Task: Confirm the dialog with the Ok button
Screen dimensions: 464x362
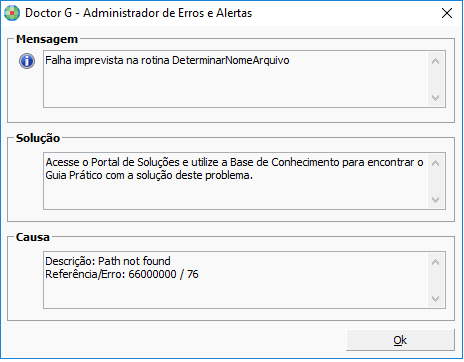Action: (x=400, y=340)
